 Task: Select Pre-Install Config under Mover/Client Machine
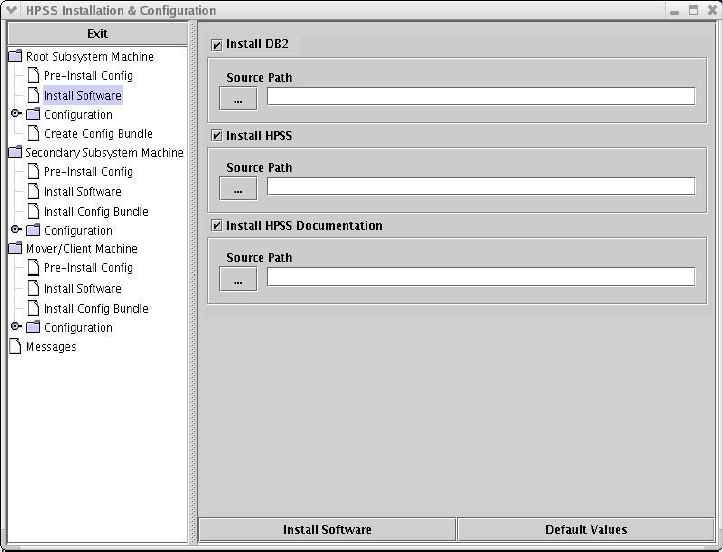[x=88, y=267]
